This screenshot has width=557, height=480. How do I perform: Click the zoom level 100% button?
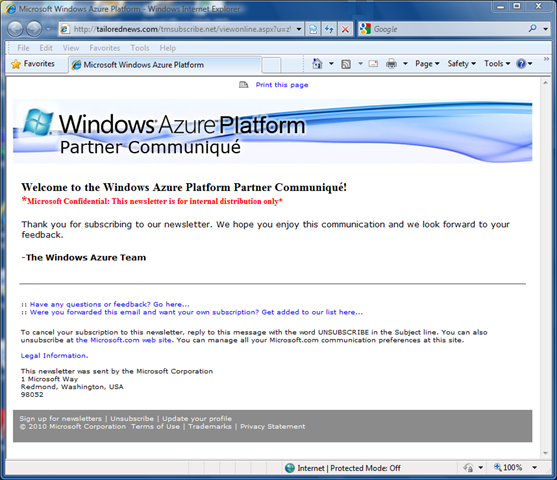coord(508,468)
